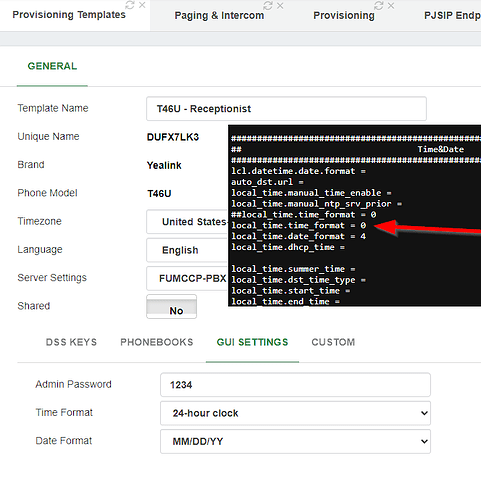481x500 pixels.
Task: Open the Language dropdown showing English
Action: tap(187, 250)
